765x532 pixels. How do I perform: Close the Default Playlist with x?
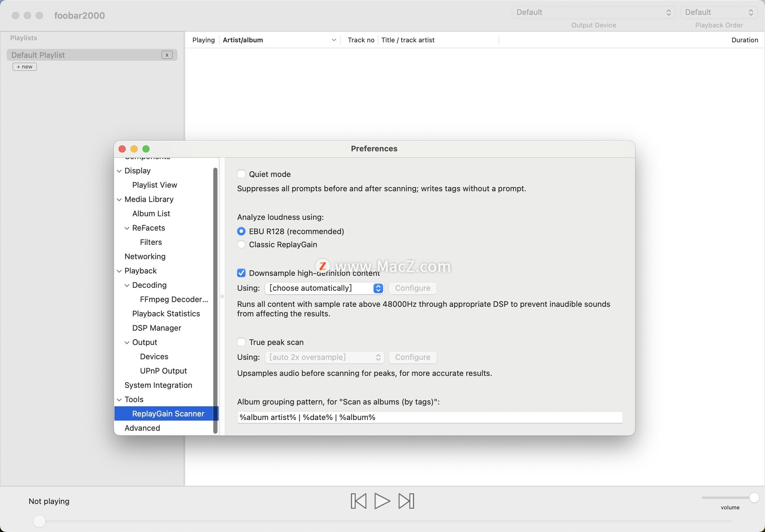(x=167, y=55)
